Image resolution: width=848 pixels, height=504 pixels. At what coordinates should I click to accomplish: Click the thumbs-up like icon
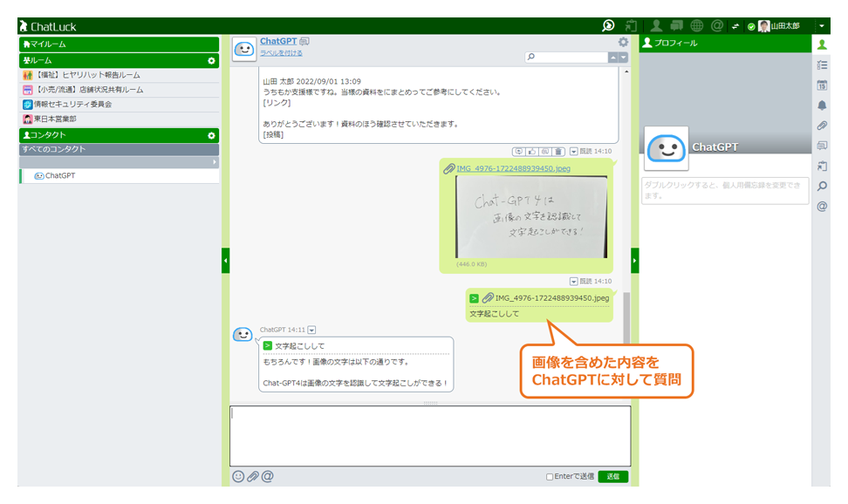pyautogui.click(x=532, y=152)
